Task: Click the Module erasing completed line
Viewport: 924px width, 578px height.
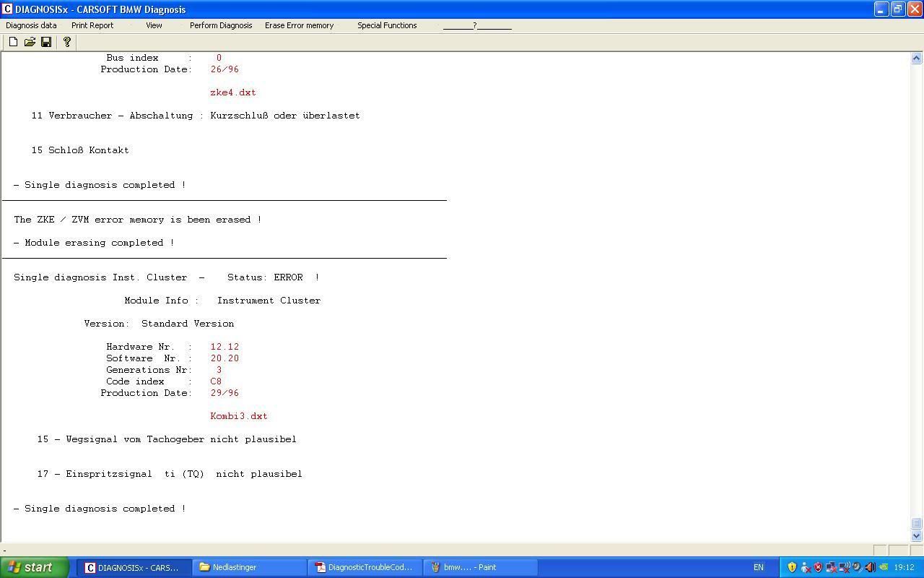Action: (94, 243)
